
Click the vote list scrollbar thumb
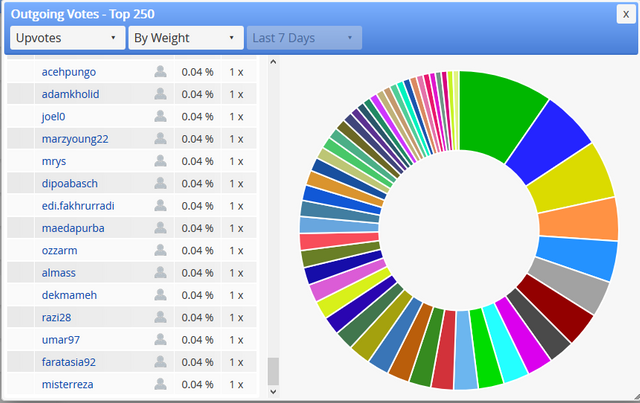[x=273, y=371]
